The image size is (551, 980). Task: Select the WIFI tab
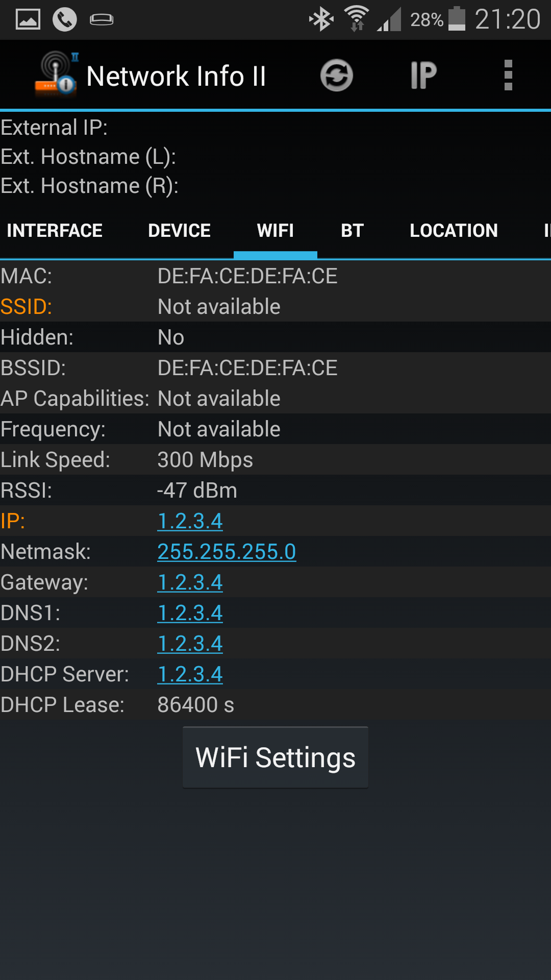[x=275, y=231]
